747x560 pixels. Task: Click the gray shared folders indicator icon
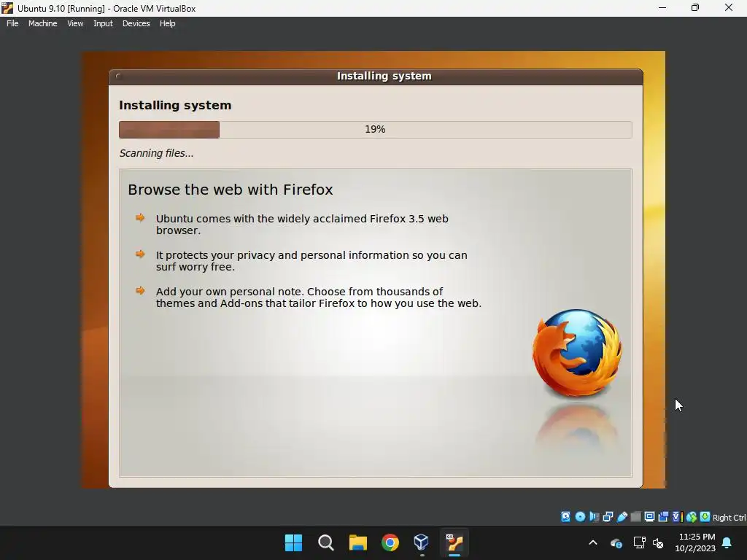coord(635,517)
